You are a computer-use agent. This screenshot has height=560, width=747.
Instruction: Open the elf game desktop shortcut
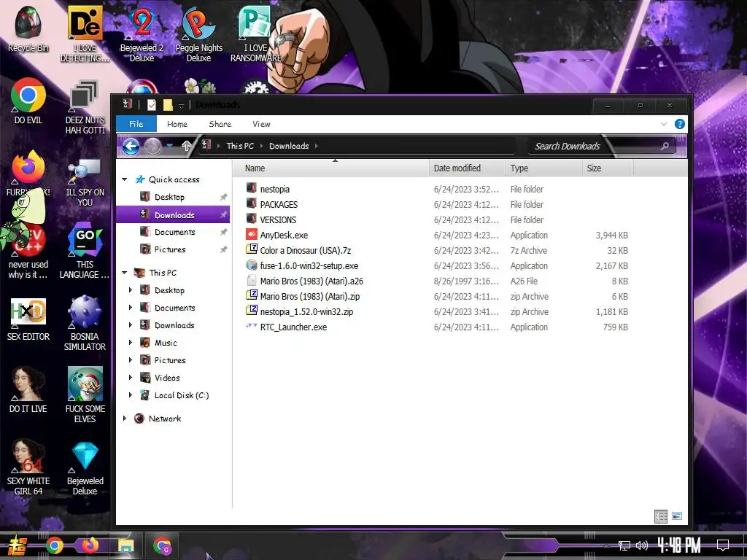[85, 394]
